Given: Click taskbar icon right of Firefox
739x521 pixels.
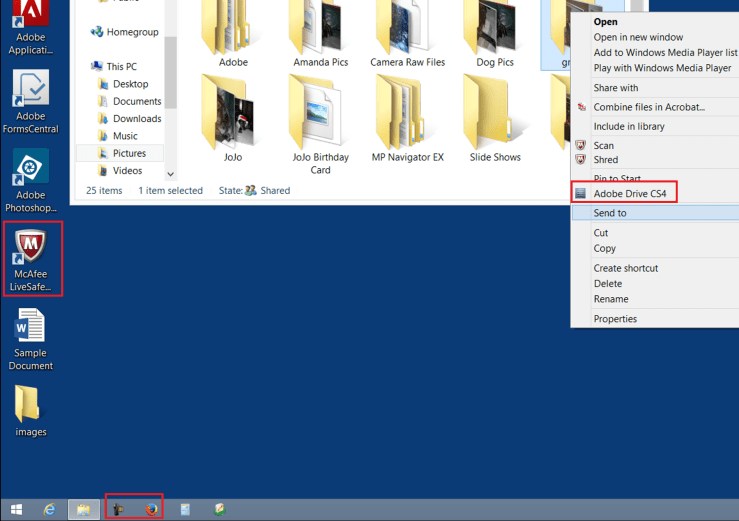Looking at the screenshot, I should pos(185,509).
